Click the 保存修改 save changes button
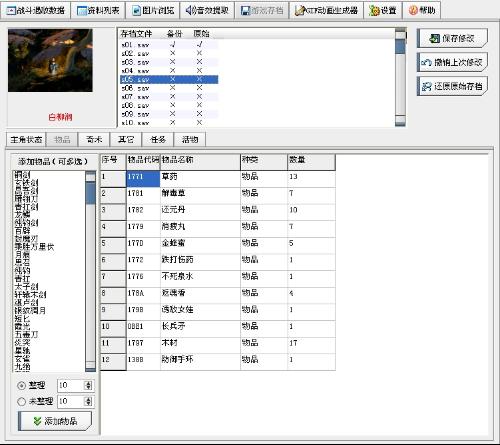The height and width of the screenshot is (445, 500). [x=452, y=38]
